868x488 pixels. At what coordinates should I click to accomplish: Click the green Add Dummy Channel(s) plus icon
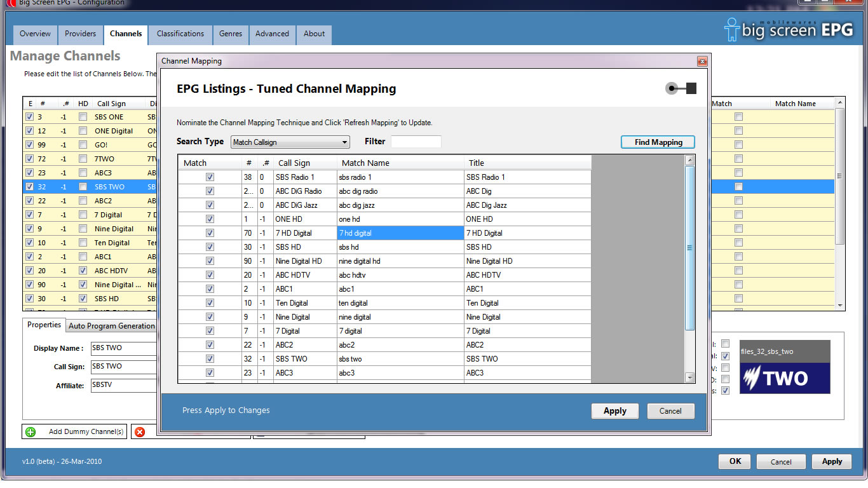pos(31,432)
